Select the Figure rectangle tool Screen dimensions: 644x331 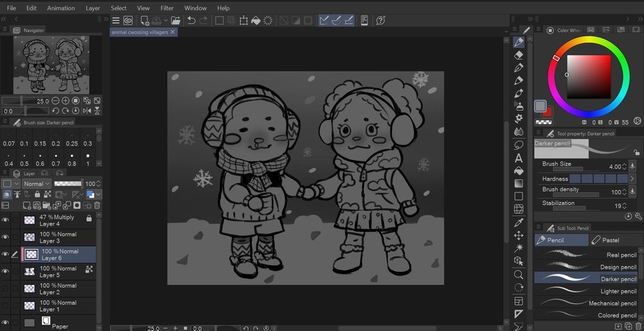[518, 196]
